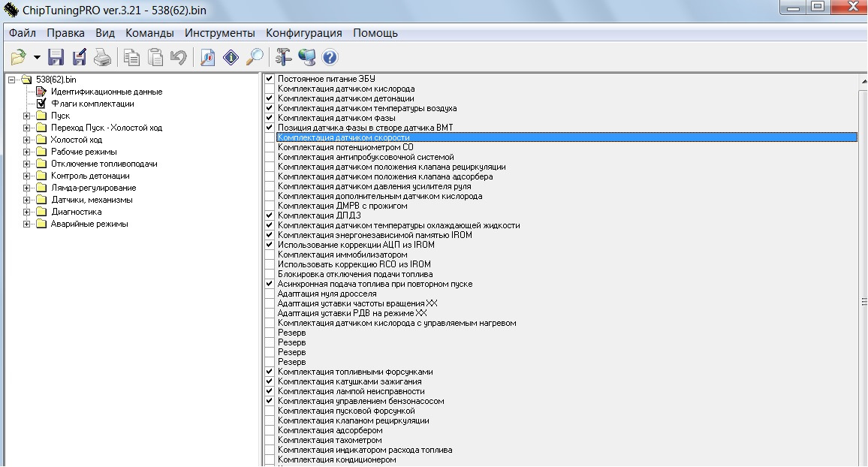The image size is (868, 467).
Task: Check Комплектация адсорбером checkbox
Action: pos(270,430)
